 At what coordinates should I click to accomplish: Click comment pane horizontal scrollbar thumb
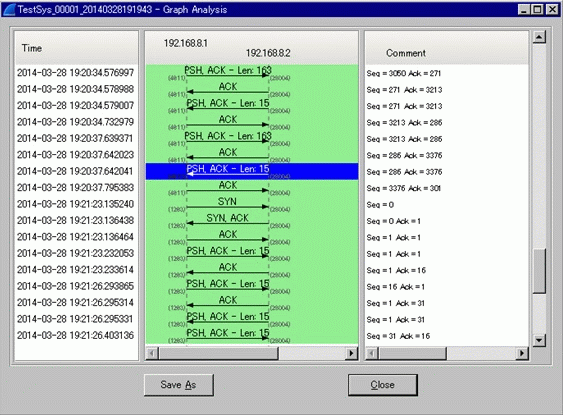point(412,353)
